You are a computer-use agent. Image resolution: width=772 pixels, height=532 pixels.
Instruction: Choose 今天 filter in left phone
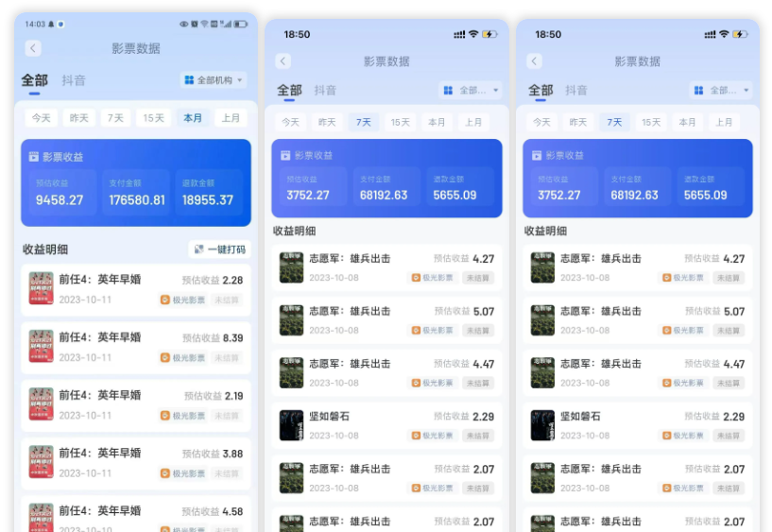pos(42,118)
